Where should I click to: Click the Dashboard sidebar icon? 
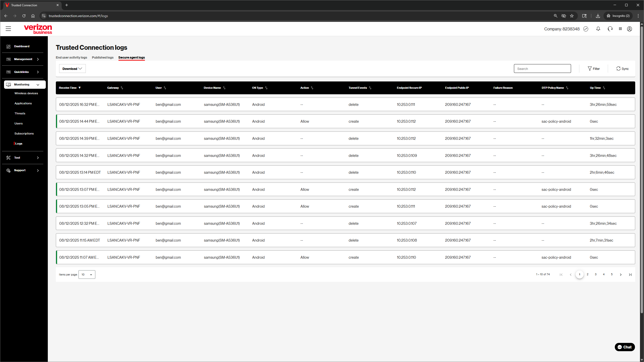tap(8, 47)
